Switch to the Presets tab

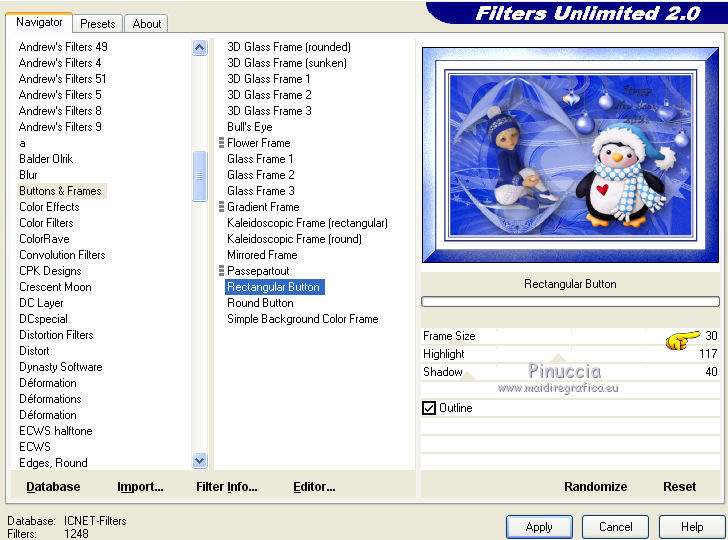pos(98,24)
